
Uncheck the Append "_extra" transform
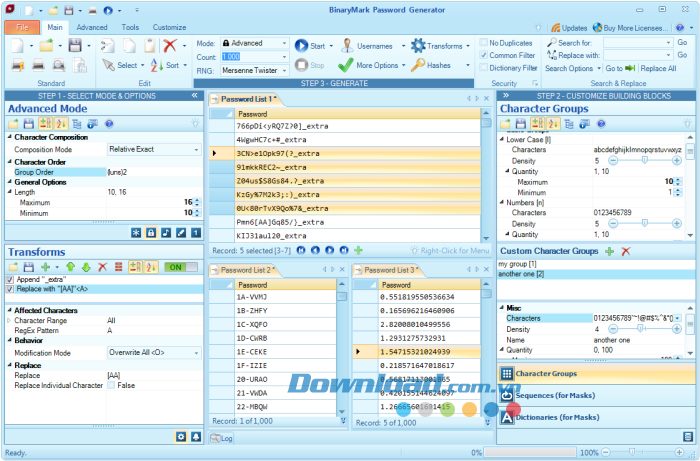11,279
